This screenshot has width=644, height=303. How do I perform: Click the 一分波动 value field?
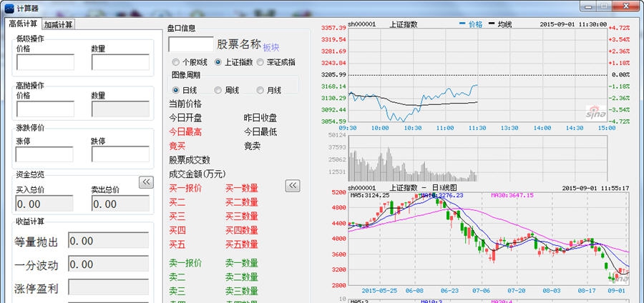pos(109,264)
